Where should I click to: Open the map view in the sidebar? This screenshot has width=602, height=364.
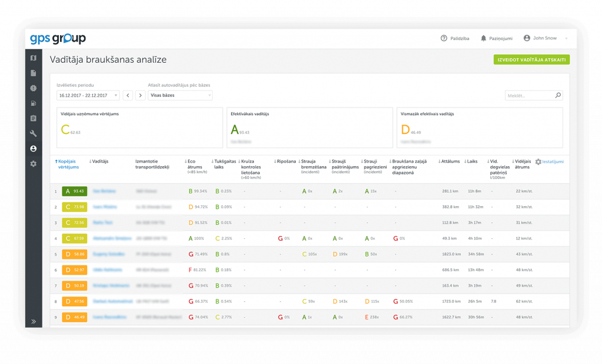point(34,58)
